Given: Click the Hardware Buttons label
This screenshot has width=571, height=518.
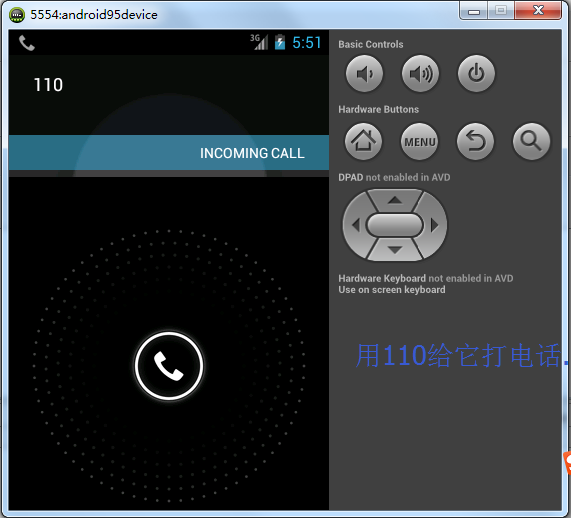Looking at the screenshot, I should pos(378,109).
